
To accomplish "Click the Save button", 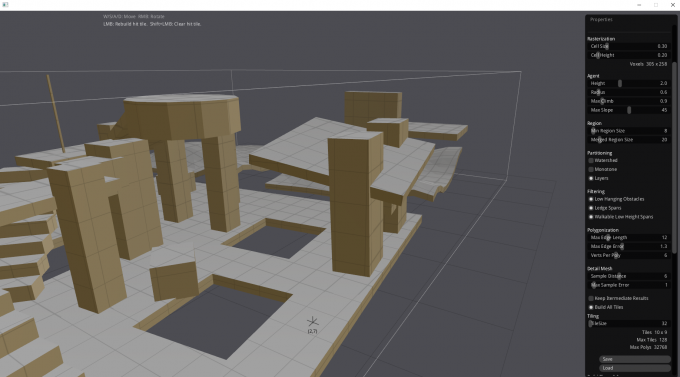I will coord(634,359).
